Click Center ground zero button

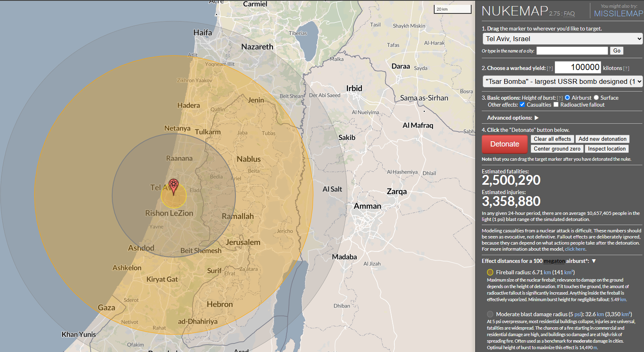(x=557, y=149)
